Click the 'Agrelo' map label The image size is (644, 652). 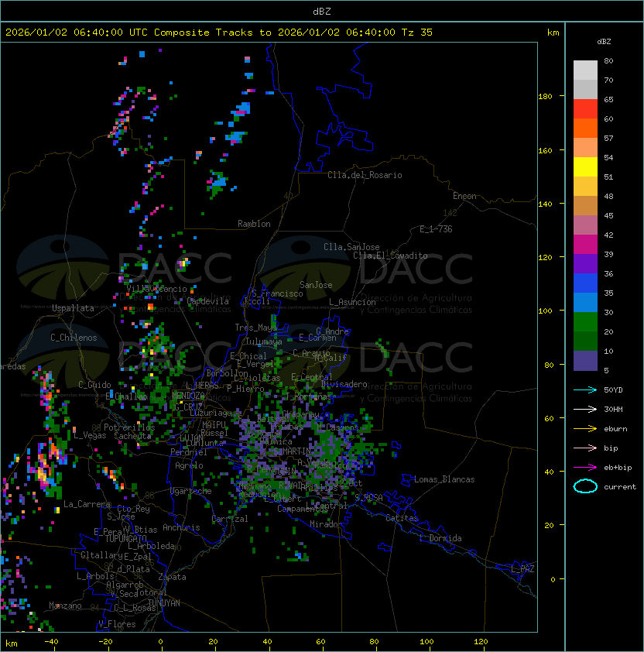pos(189,465)
